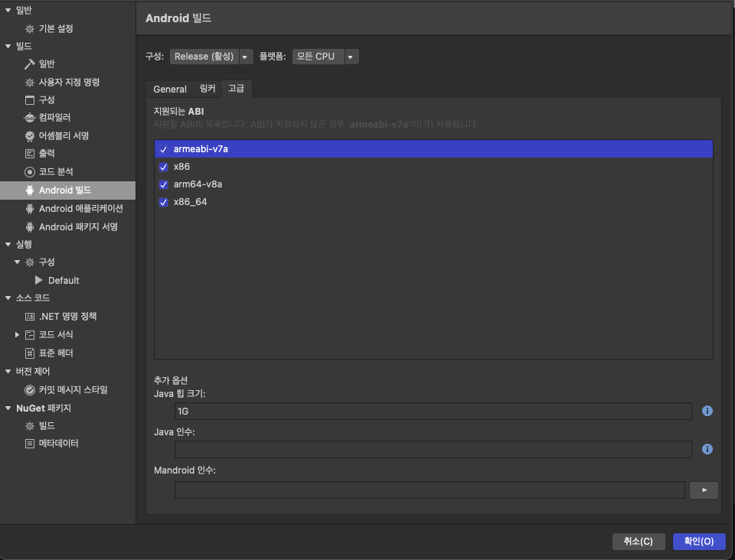The width and height of the screenshot is (735, 560).
Task: Click the 취소(C) button
Action: point(639,542)
